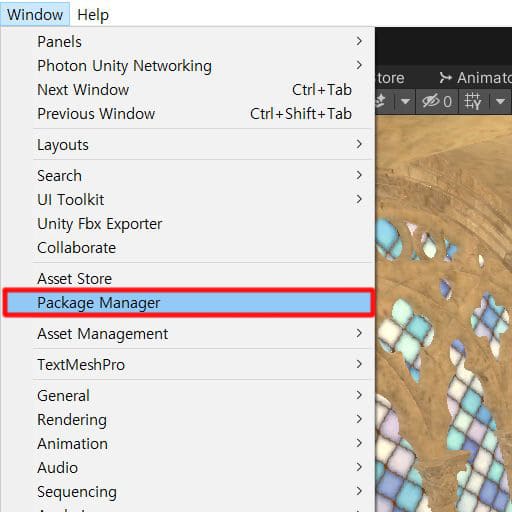
Task: Open Asset Management submenu
Action: (187, 334)
